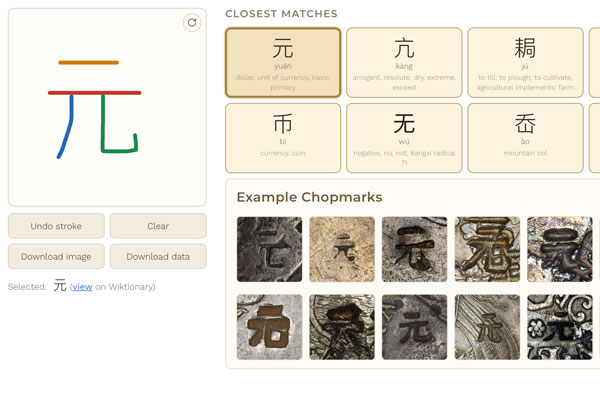Click the 'CLOSEST MATCHES' heading
Image resolution: width=600 pixels, height=400 pixels.
[x=281, y=14]
